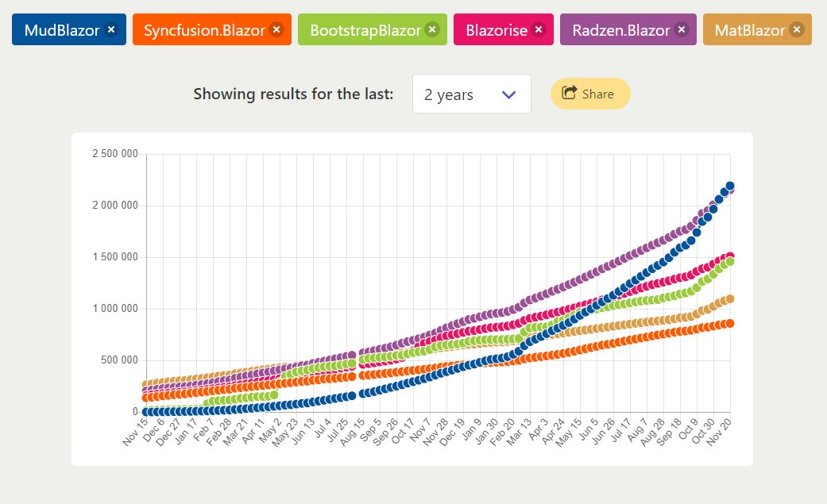Image resolution: width=827 pixels, height=504 pixels.
Task: Click the last Syncfusion orange data point
Action: (x=730, y=323)
